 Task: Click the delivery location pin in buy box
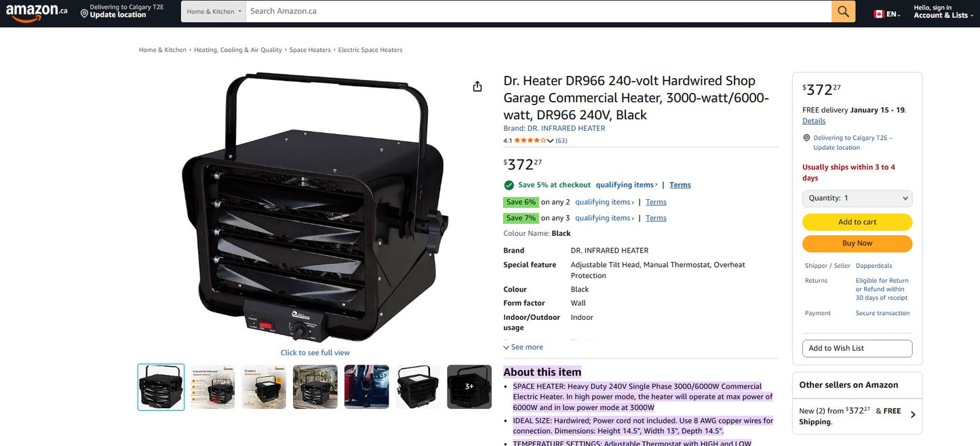click(806, 137)
